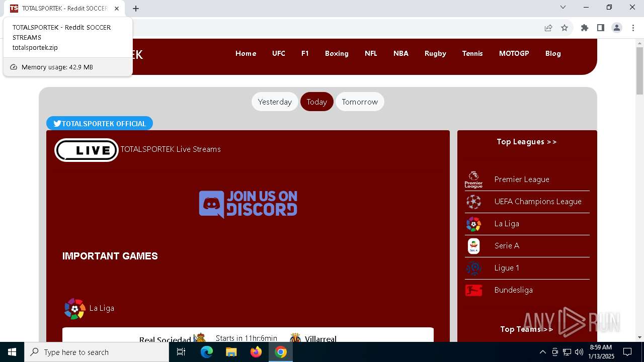Open the Chrome profile avatar
The height and width of the screenshot is (362, 644).
coord(617,28)
